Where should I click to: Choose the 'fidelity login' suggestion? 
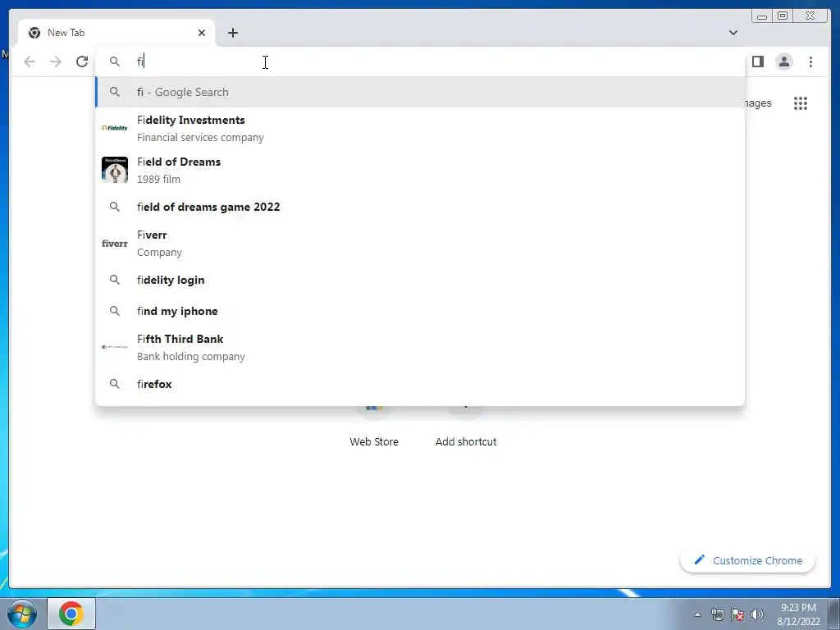click(420, 281)
